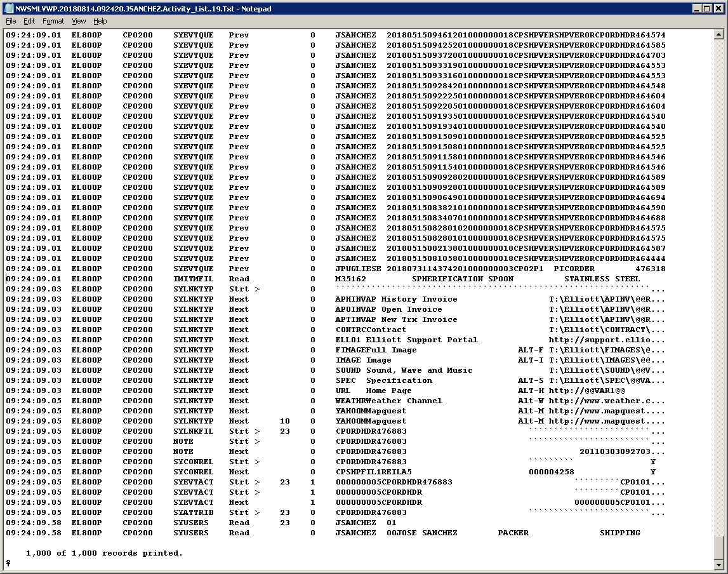
Task: Click the CONTRCContract entry
Action: [x=371, y=330]
